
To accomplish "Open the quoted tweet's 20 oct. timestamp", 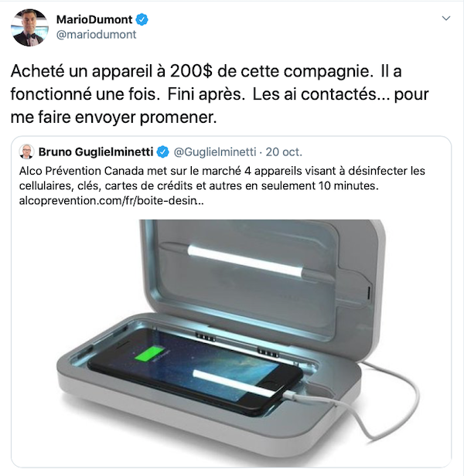I will pos(284,151).
